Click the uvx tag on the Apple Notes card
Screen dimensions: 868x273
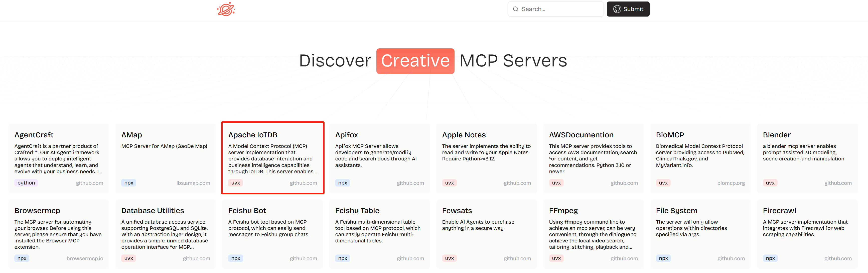point(449,183)
